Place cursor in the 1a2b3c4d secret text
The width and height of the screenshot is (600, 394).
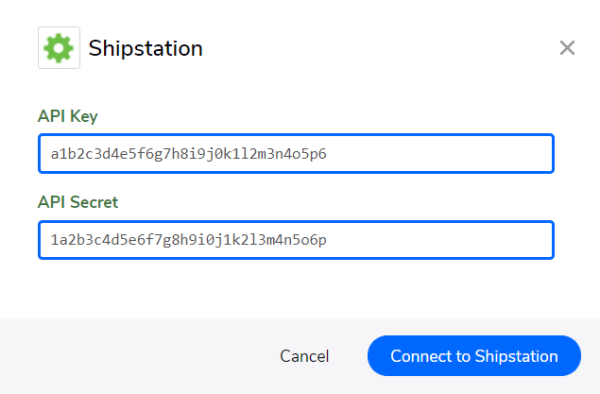(x=188, y=240)
